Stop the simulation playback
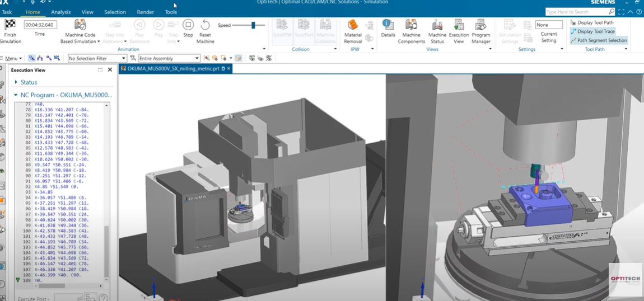This screenshot has height=301, width=644. point(188,25)
